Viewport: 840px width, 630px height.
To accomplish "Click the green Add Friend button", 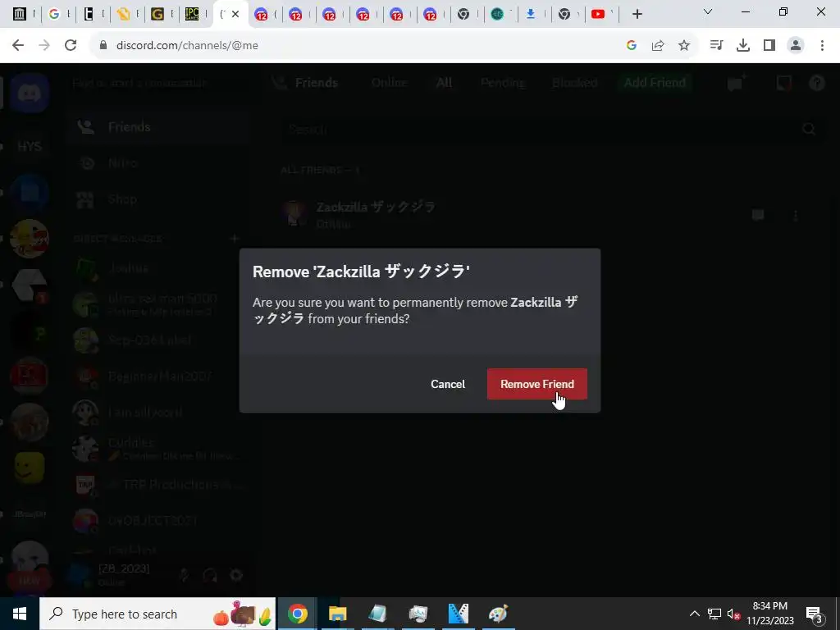I will click(655, 83).
